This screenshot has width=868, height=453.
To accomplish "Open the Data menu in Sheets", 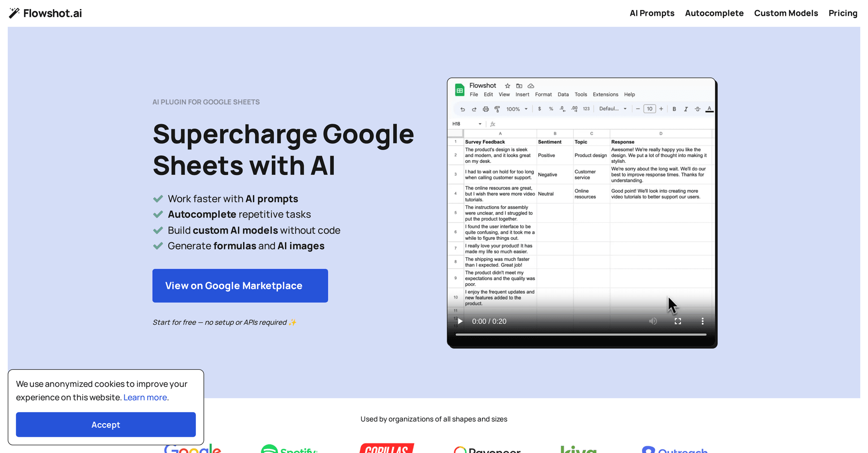I will (x=563, y=95).
